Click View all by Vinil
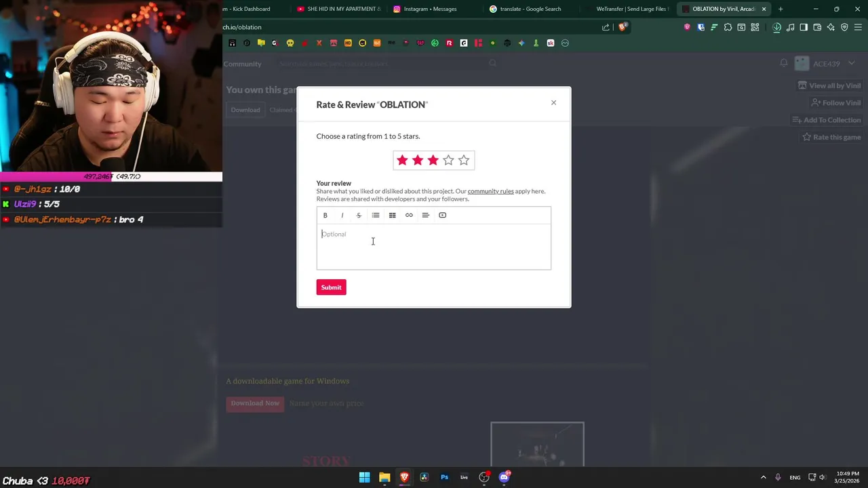 click(829, 86)
